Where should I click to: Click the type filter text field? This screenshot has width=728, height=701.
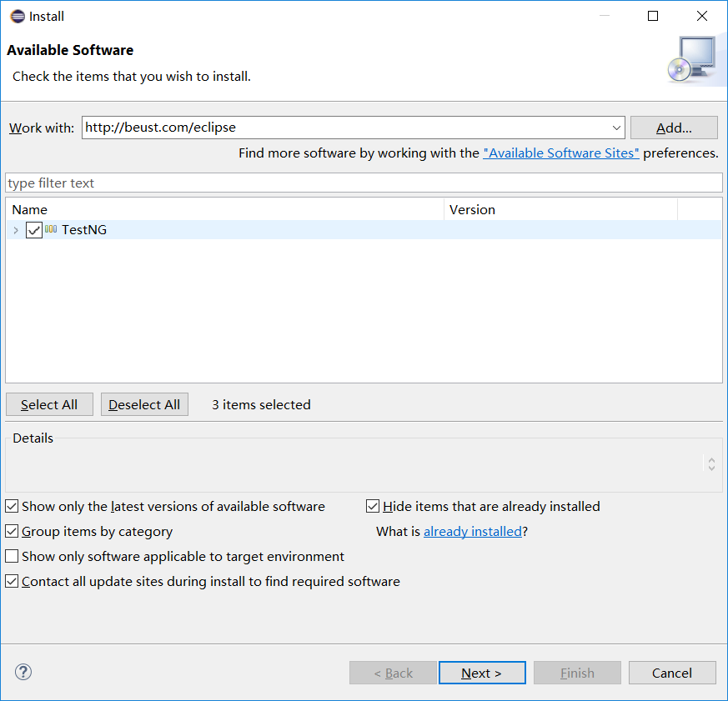coord(364,183)
